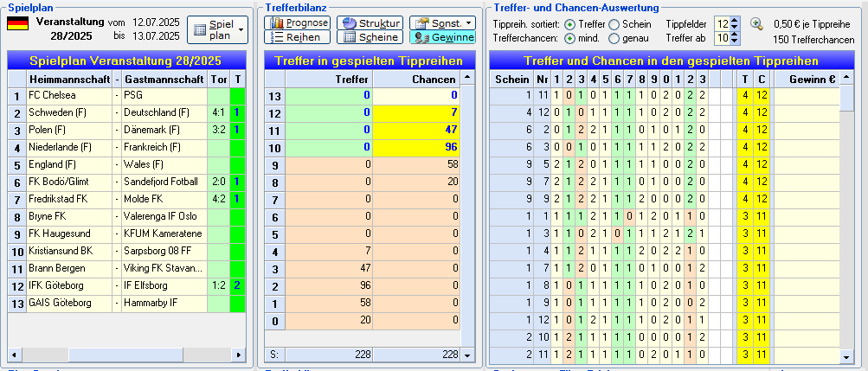Click the 2:0 score cell
Screen dimensions: 868x371
(219, 182)
